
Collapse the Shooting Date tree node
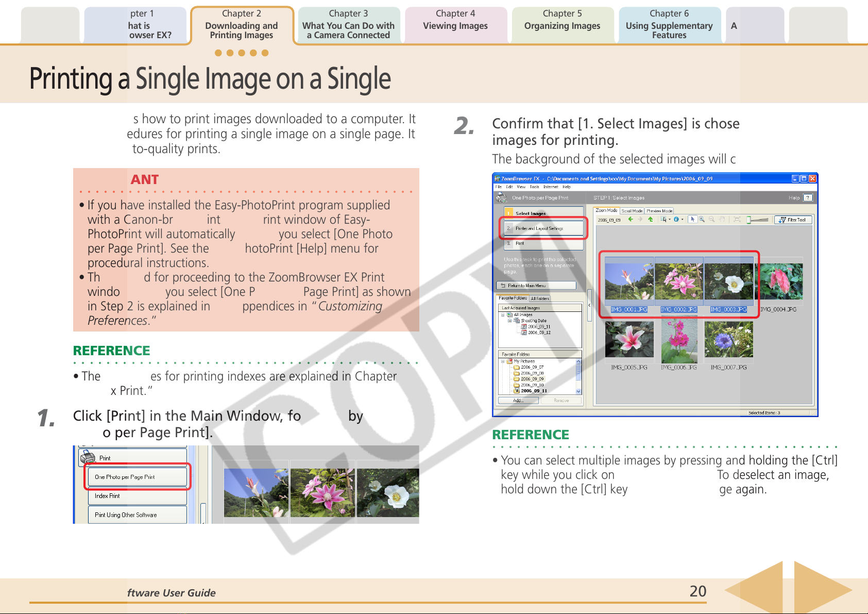pos(510,320)
